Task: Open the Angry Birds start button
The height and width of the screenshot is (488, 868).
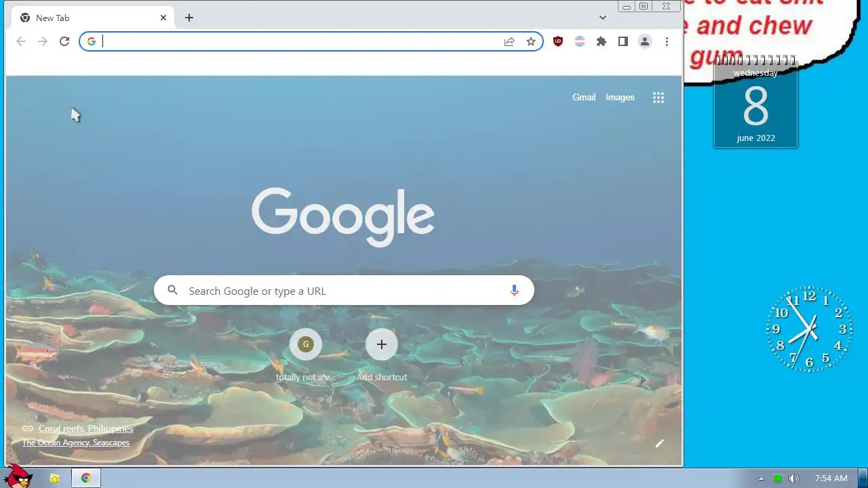Action: pyautogui.click(x=18, y=476)
